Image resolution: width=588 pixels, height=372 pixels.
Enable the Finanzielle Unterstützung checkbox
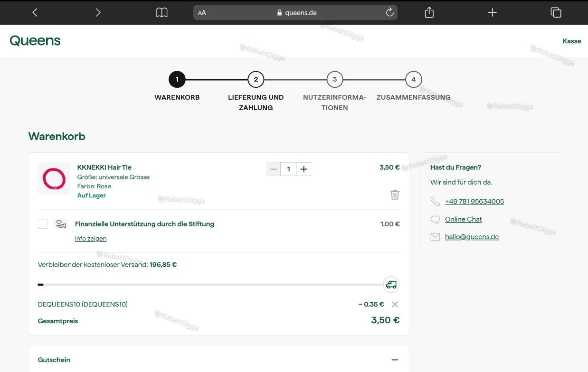click(x=43, y=224)
